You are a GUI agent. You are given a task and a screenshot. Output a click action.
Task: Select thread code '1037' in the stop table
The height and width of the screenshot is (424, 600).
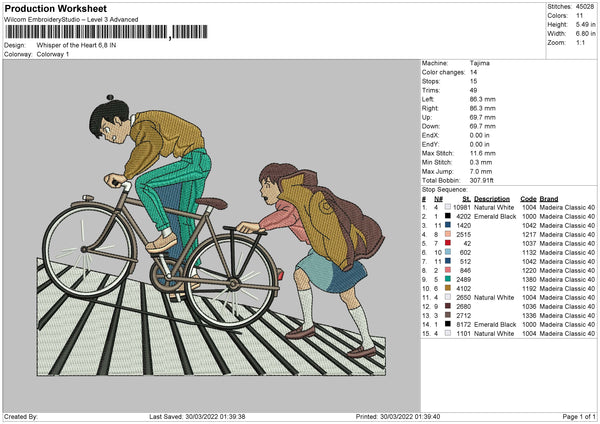(x=530, y=243)
